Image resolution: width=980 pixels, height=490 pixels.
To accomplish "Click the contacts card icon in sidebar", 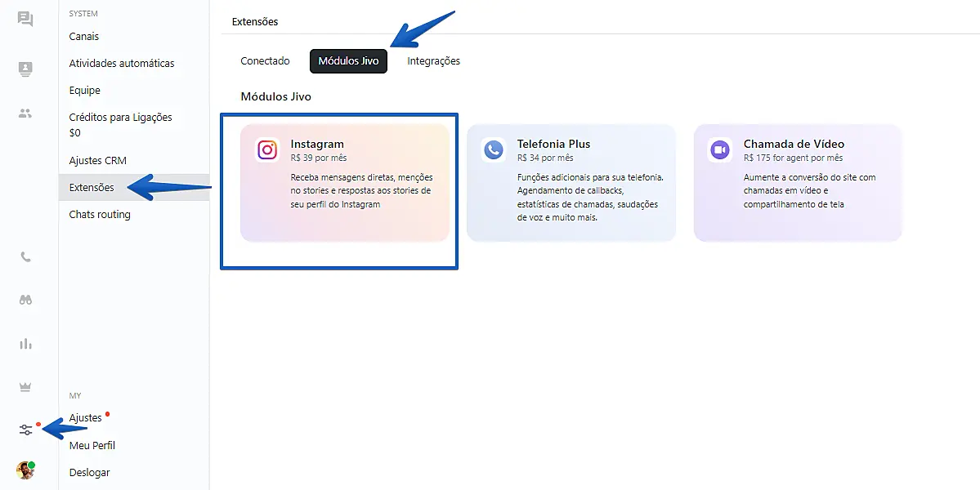I will point(25,69).
